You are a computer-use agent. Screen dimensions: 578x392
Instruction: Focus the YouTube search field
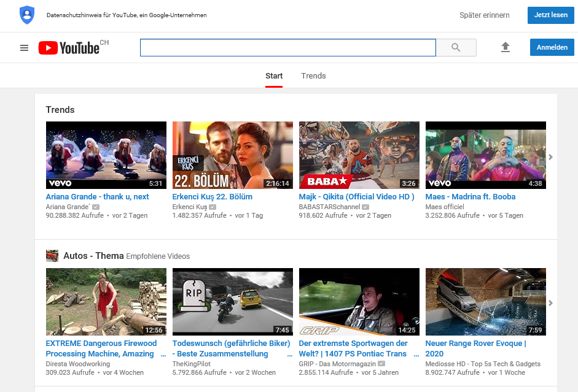click(x=288, y=47)
